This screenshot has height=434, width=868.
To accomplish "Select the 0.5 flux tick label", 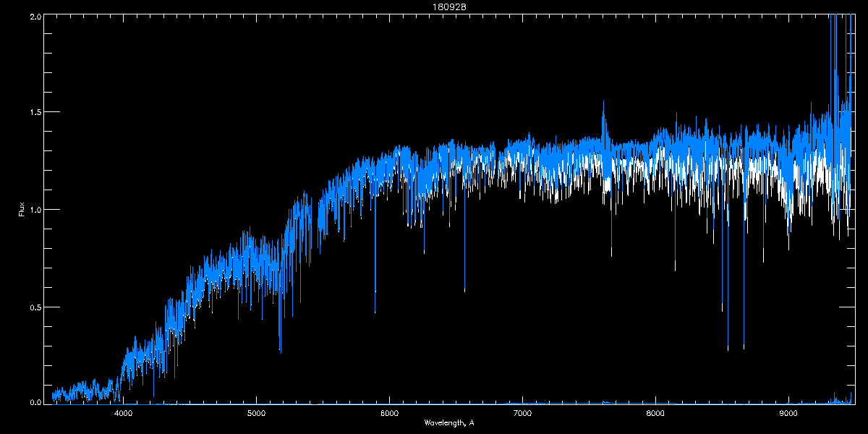I will click(35, 307).
